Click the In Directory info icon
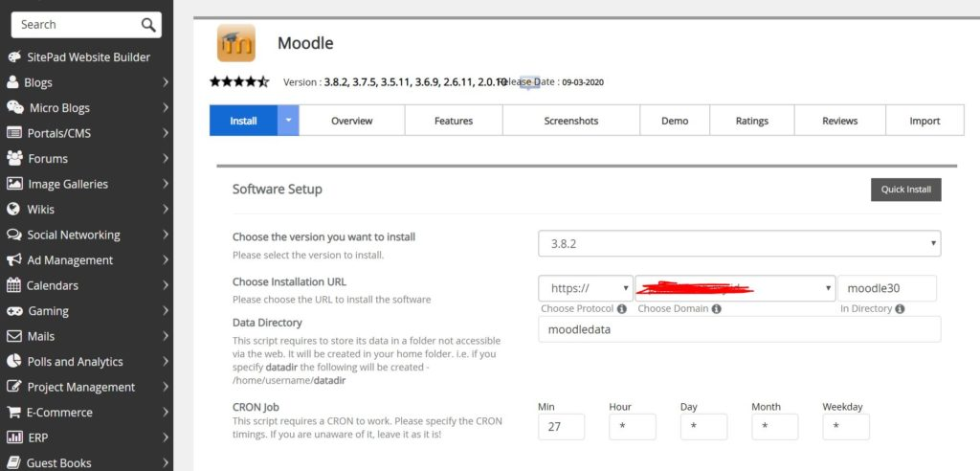 pos(900,309)
